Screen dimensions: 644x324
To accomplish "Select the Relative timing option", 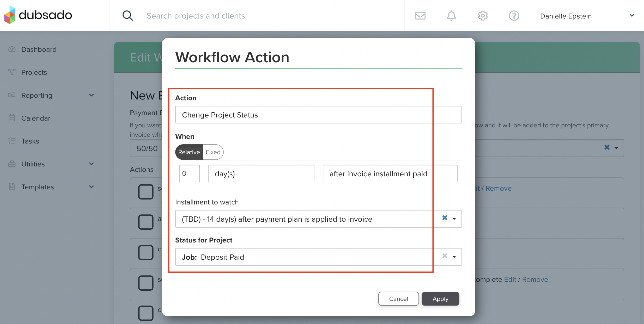I will (189, 152).
